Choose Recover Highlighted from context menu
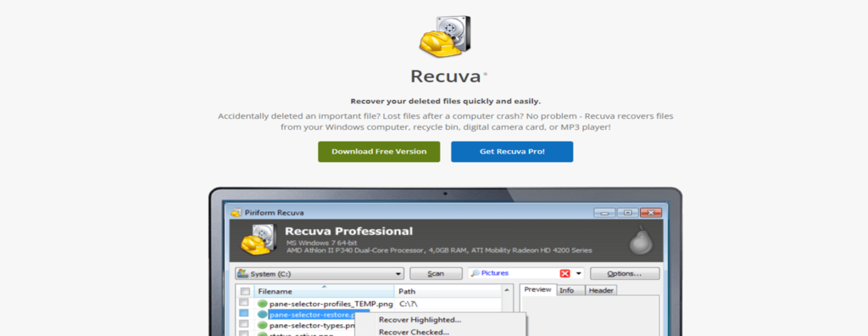This screenshot has height=336, width=868. 420,319
